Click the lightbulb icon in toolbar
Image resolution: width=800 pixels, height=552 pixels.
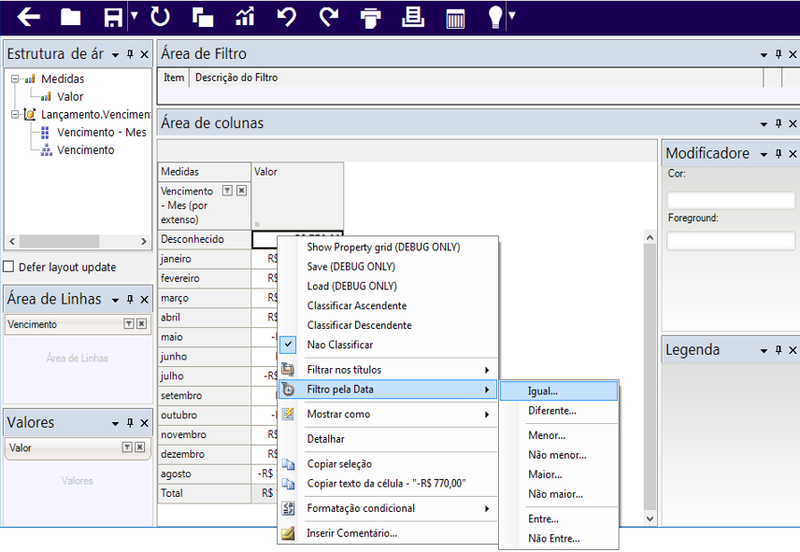[x=495, y=17]
